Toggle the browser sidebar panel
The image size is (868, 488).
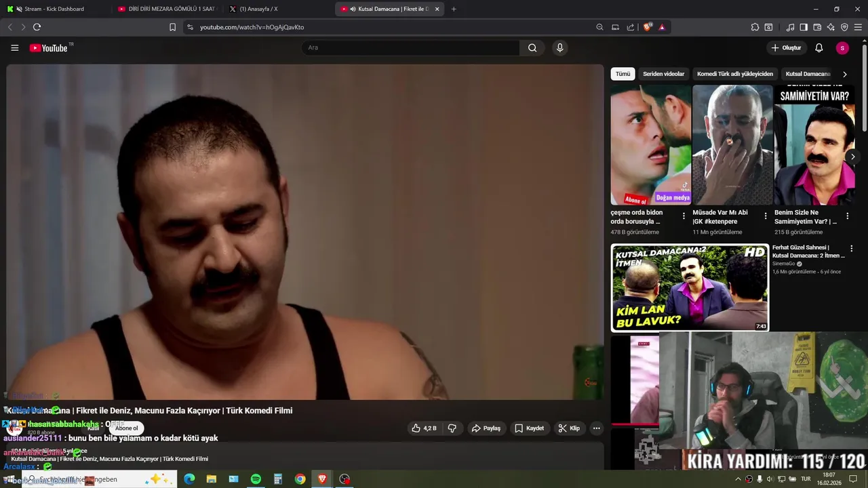(x=804, y=27)
